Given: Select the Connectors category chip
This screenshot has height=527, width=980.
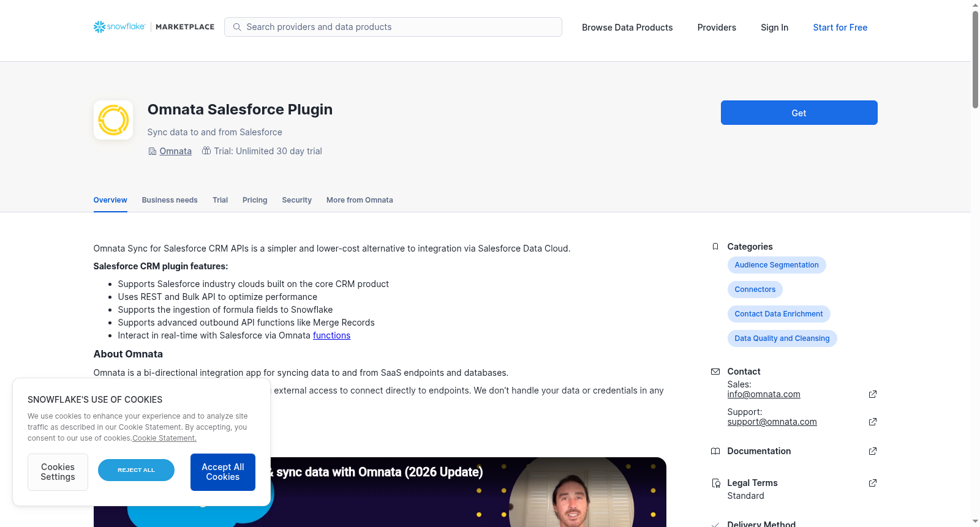Looking at the screenshot, I should coord(755,290).
